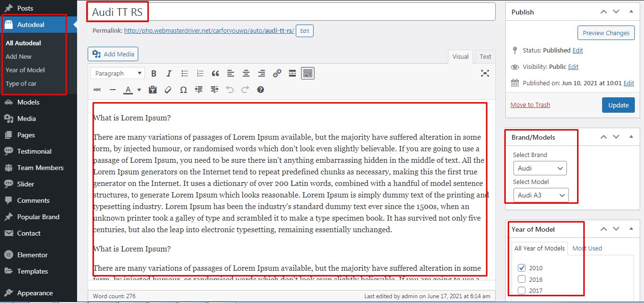
Task: Clear formatting with the eraser icon
Action: tap(168, 90)
